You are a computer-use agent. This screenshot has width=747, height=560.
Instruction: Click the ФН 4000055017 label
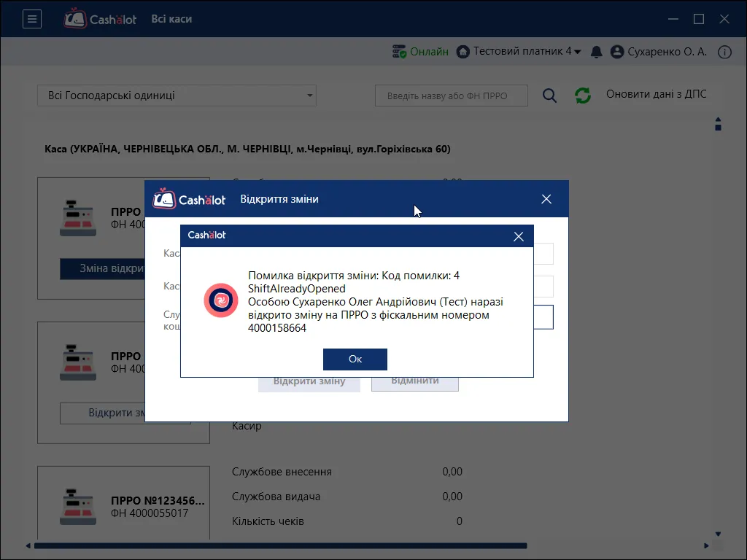pos(149,513)
